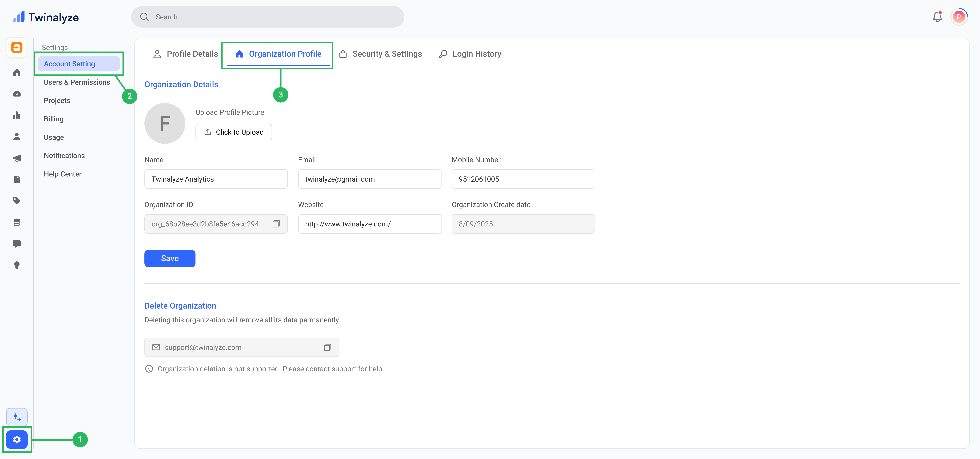Screen dimensions: 980x459
Task: Focus the Search field
Action: click(267, 17)
